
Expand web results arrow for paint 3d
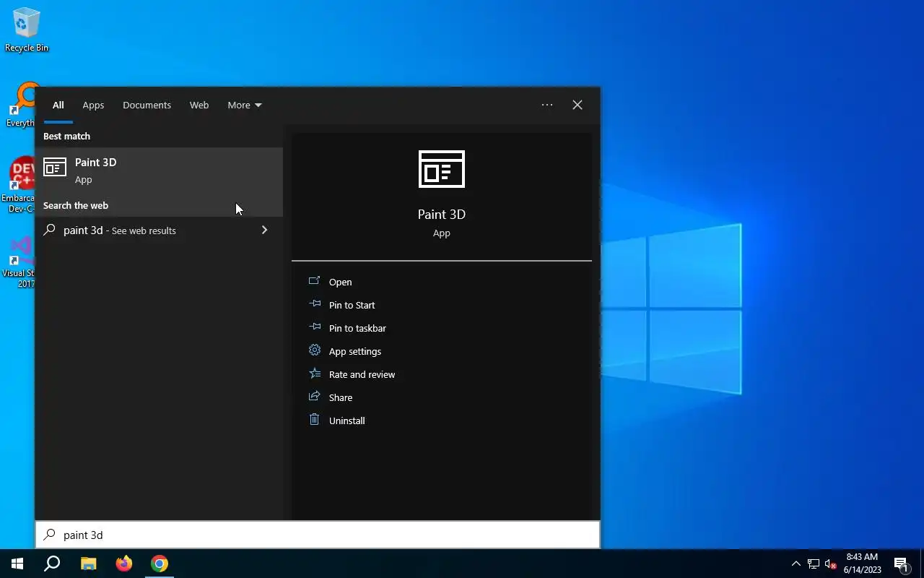pos(264,230)
